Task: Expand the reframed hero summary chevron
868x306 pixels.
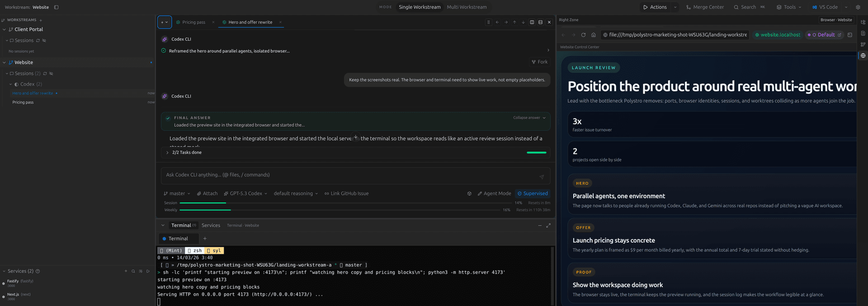Action: coord(548,50)
